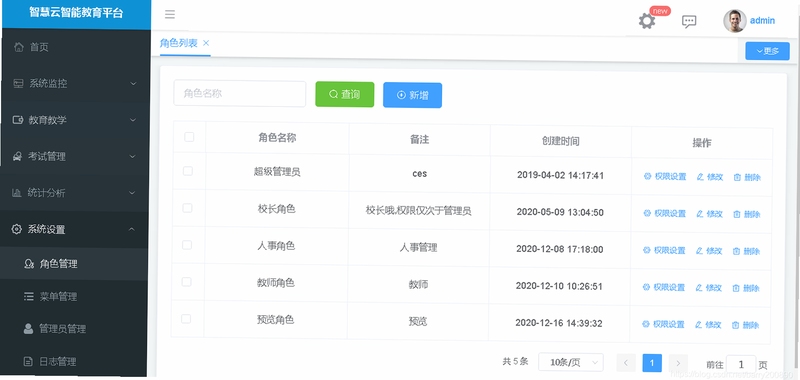
Task: Focus the 角色名称 search field
Action: (240, 94)
